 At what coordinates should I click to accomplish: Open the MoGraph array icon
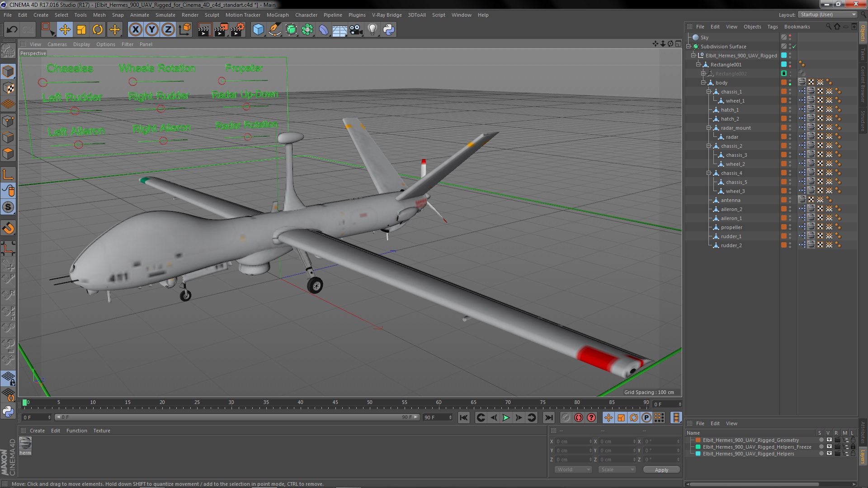click(307, 30)
